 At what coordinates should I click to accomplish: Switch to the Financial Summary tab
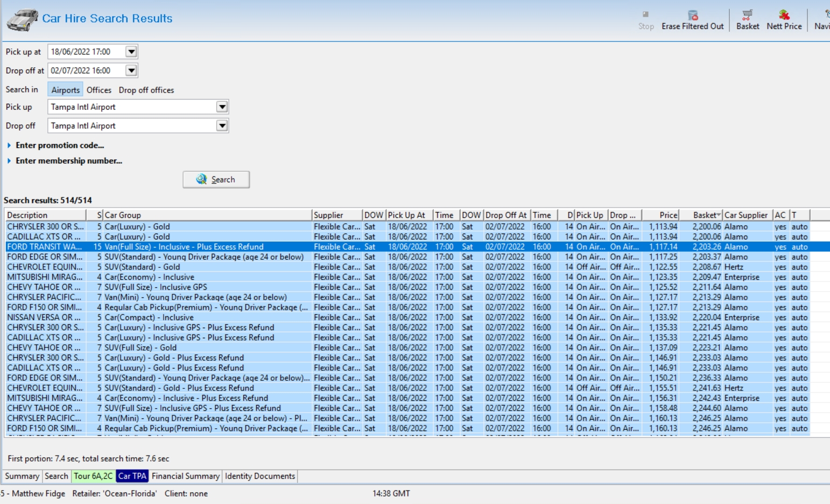coord(185,476)
